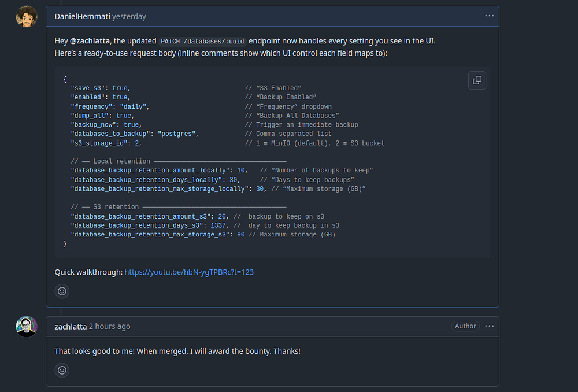Image resolution: width=578 pixels, height=392 pixels.
Task: Copy the JSON code block contents
Action: pos(477,80)
